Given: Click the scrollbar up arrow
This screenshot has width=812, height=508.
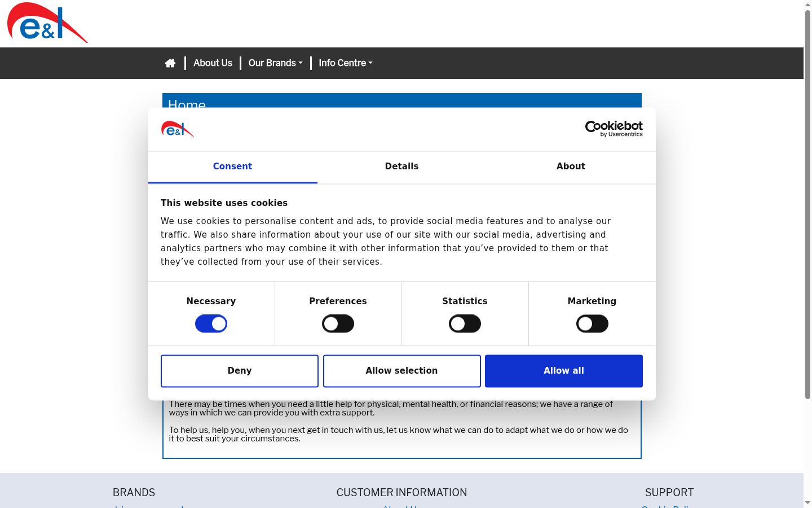Looking at the screenshot, I should [807, 5].
